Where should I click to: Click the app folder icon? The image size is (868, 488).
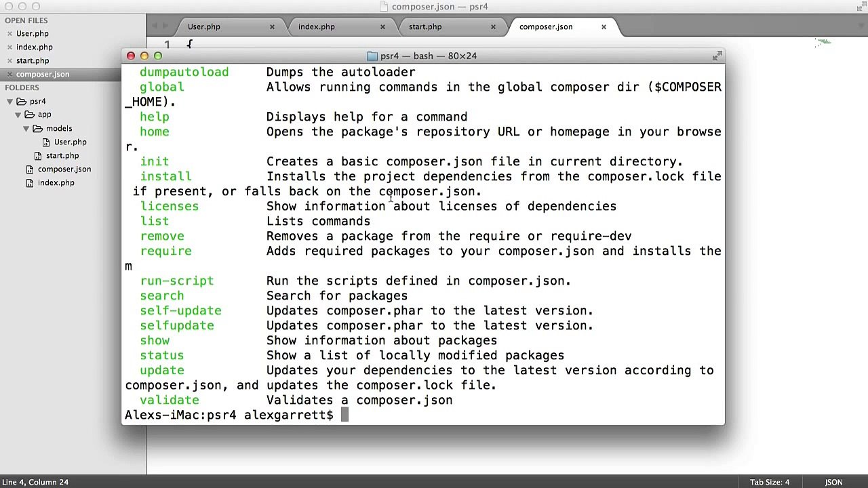[x=29, y=115]
